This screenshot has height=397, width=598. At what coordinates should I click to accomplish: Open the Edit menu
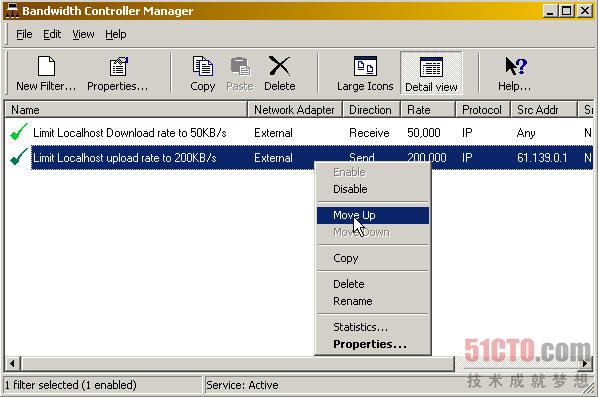[x=52, y=34]
